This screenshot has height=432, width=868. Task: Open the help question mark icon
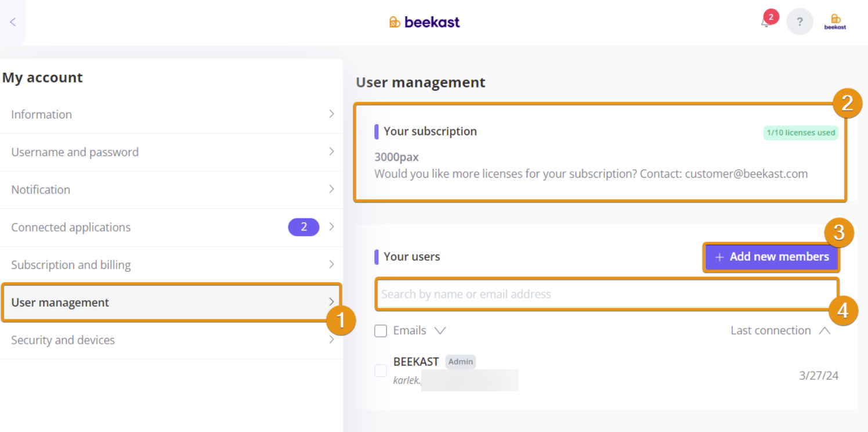point(800,22)
